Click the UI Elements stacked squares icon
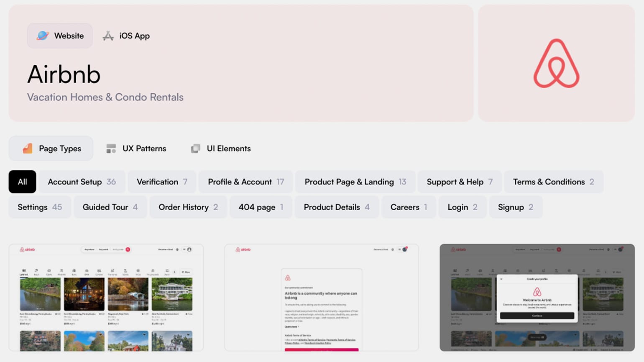Image resolution: width=644 pixels, height=362 pixels. click(195, 148)
